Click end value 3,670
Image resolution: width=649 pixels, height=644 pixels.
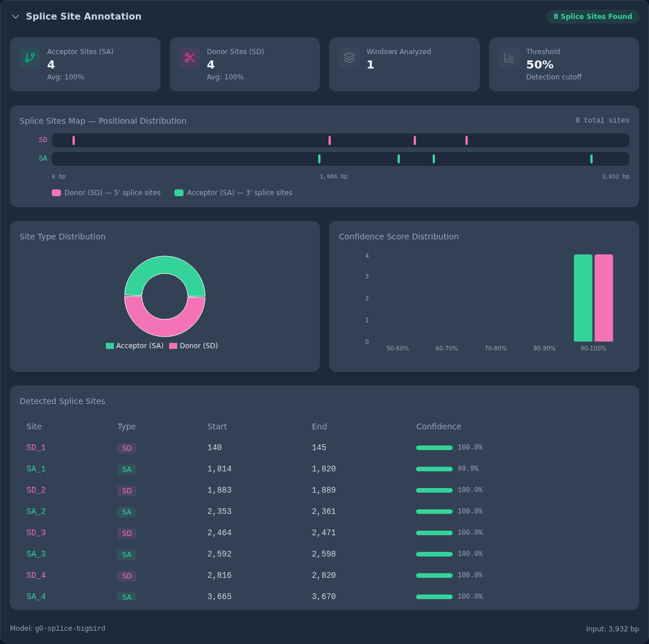coord(324,597)
